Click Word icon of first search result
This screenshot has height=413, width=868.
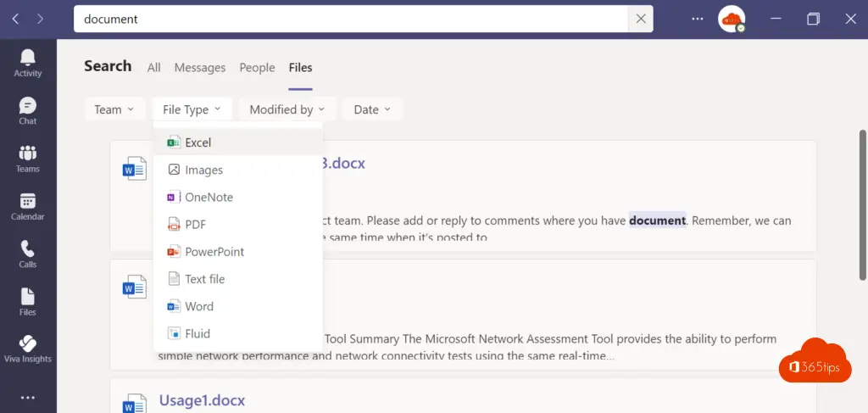pyautogui.click(x=135, y=169)
